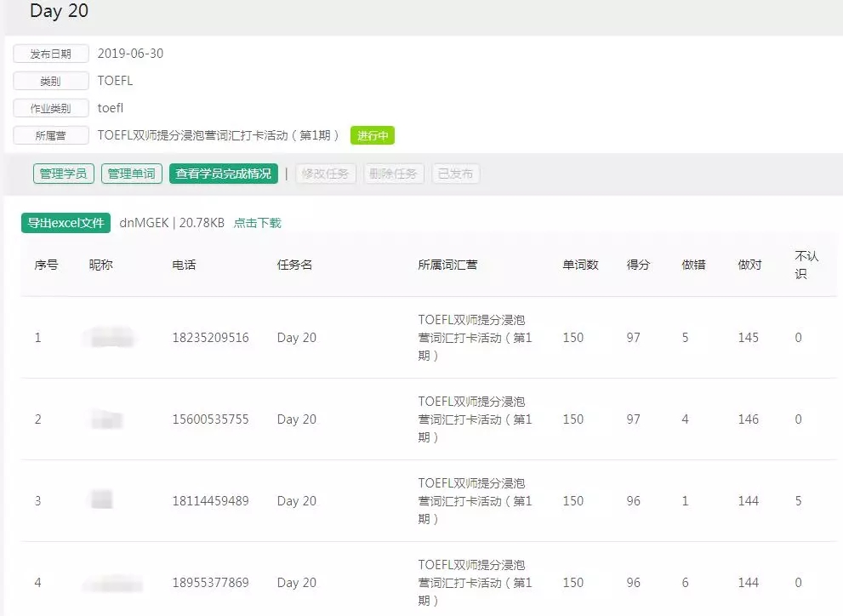Click correct count 146

point(748,419)
